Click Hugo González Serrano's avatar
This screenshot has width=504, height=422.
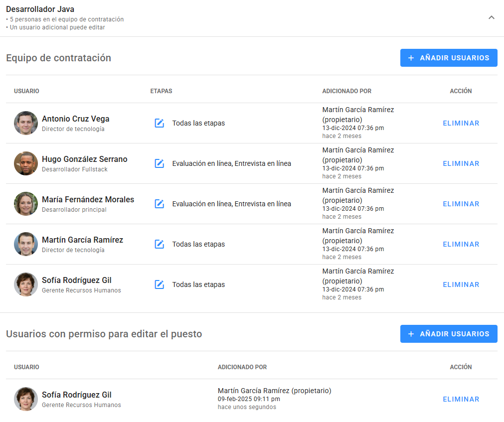[x=26, y=163]
